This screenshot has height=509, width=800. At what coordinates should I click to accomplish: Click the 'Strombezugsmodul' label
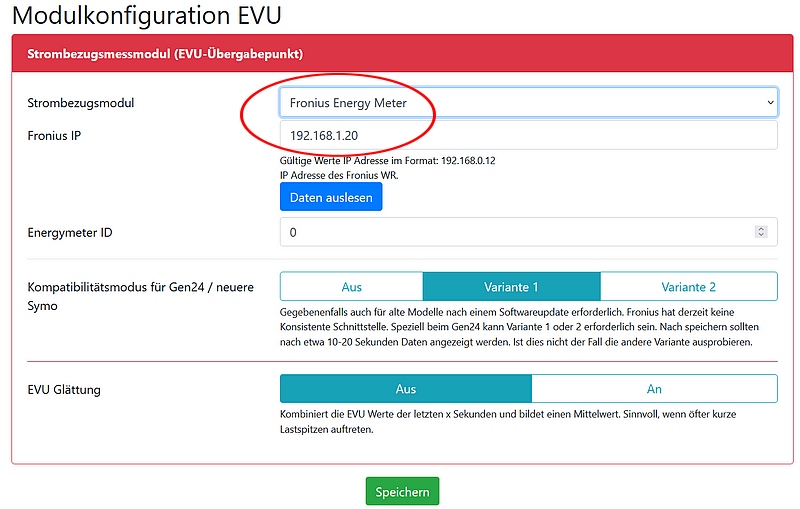pos(81,103)
